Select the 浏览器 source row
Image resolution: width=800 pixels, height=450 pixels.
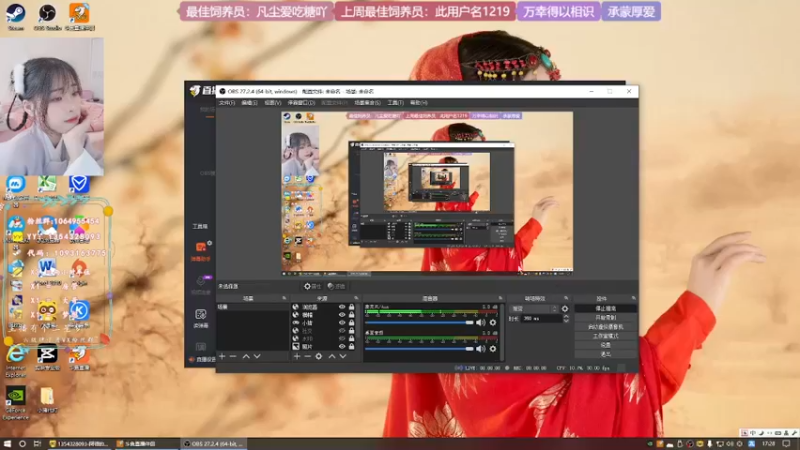(323, 307)
